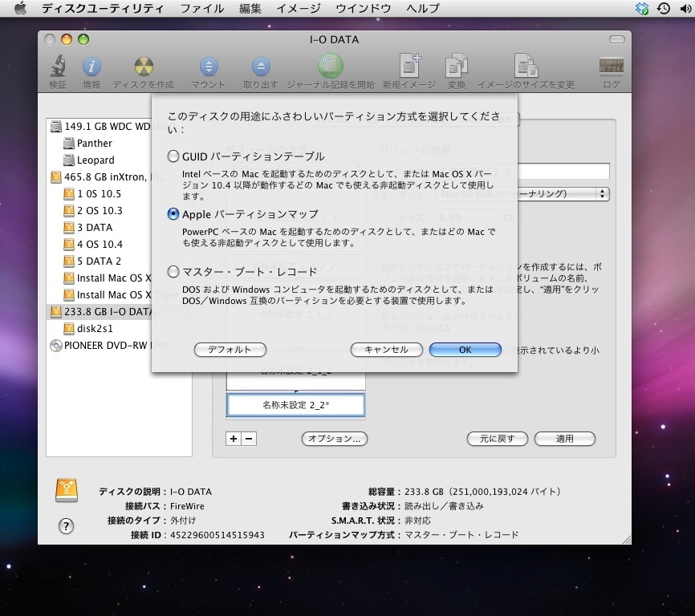Click the help question mark button
This screenshot has height=616, width=695.
click(x=67, y=526)
